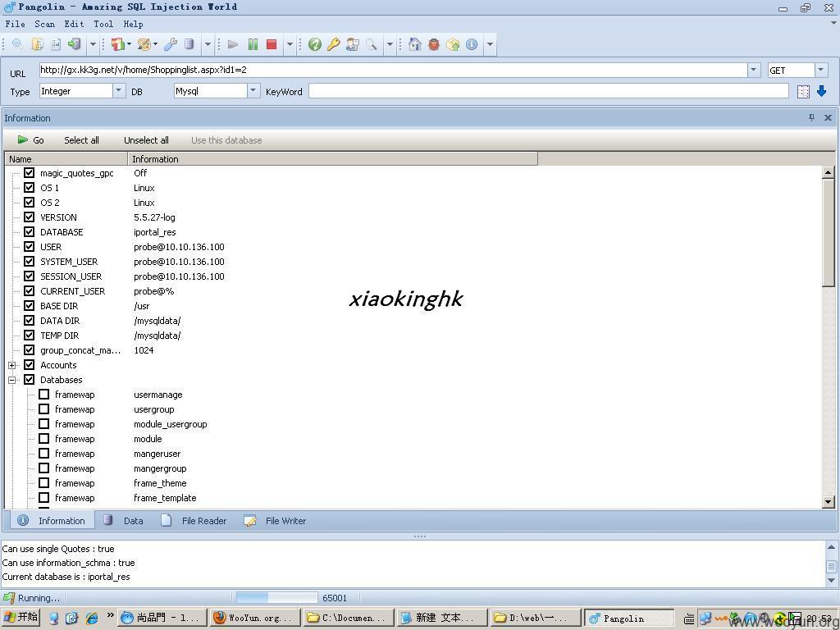
Task: Toggle the DATA DIR checkbox
Action: coord(30,321)
